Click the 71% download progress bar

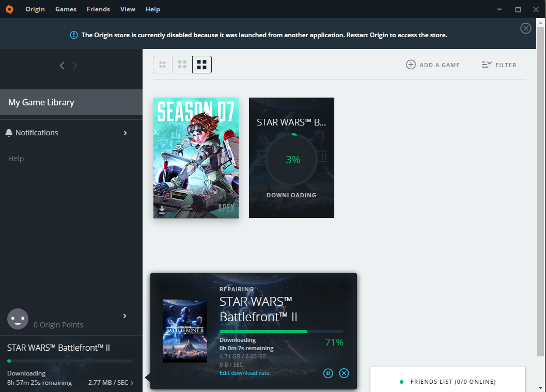[x=282, y=332]
